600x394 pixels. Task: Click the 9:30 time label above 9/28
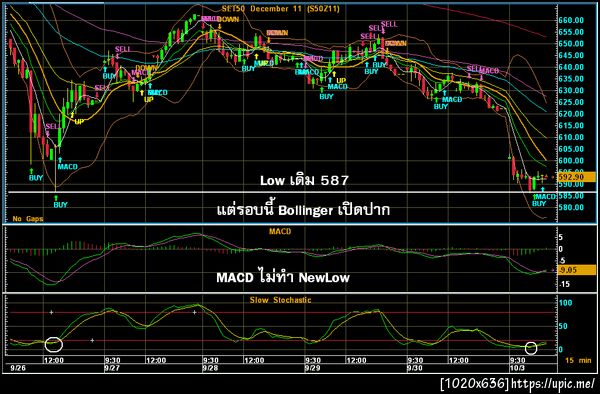click(210, 360)
